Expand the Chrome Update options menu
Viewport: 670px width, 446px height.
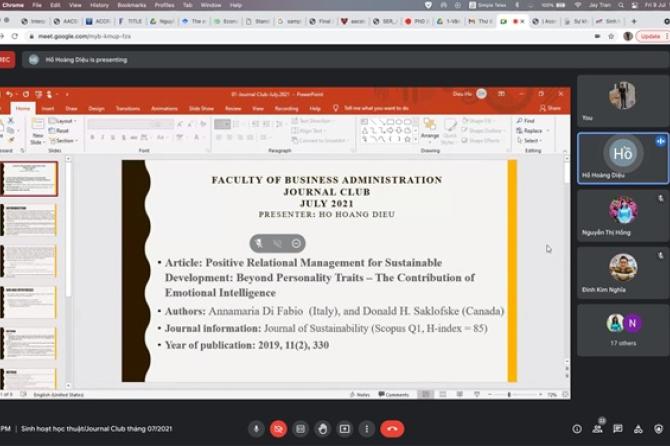(x=665, y=36)
